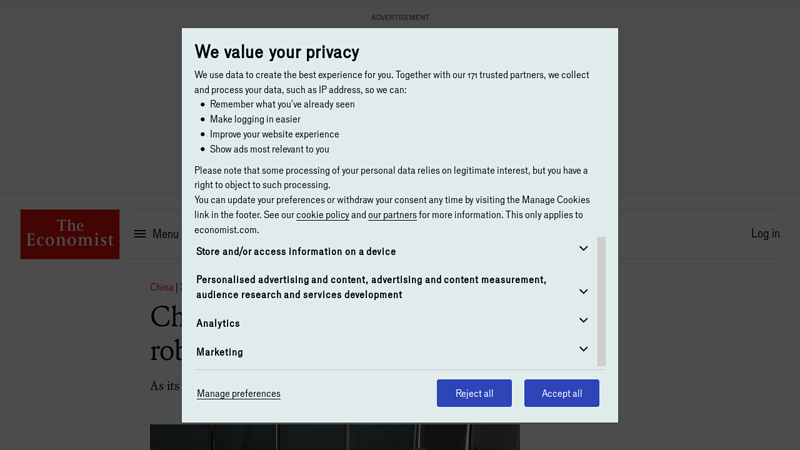Open the our partners link

[x=392, y=215]
